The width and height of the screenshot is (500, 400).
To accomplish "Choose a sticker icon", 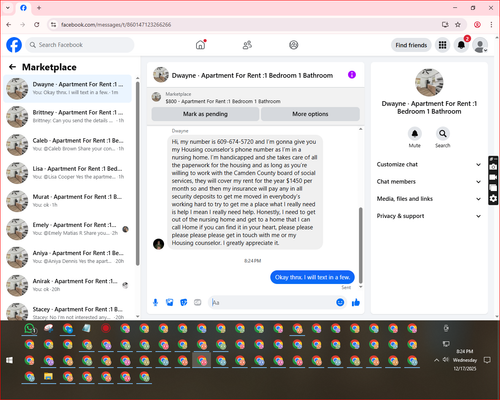I will click(x=184, y=302).
